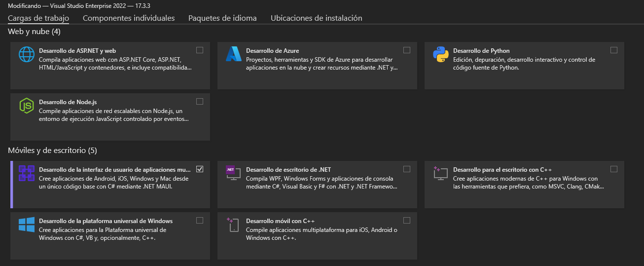The image size is (644, 266).
Task: Uncheck the .NET MAUI workload checkbox
Action: (200, 169)
